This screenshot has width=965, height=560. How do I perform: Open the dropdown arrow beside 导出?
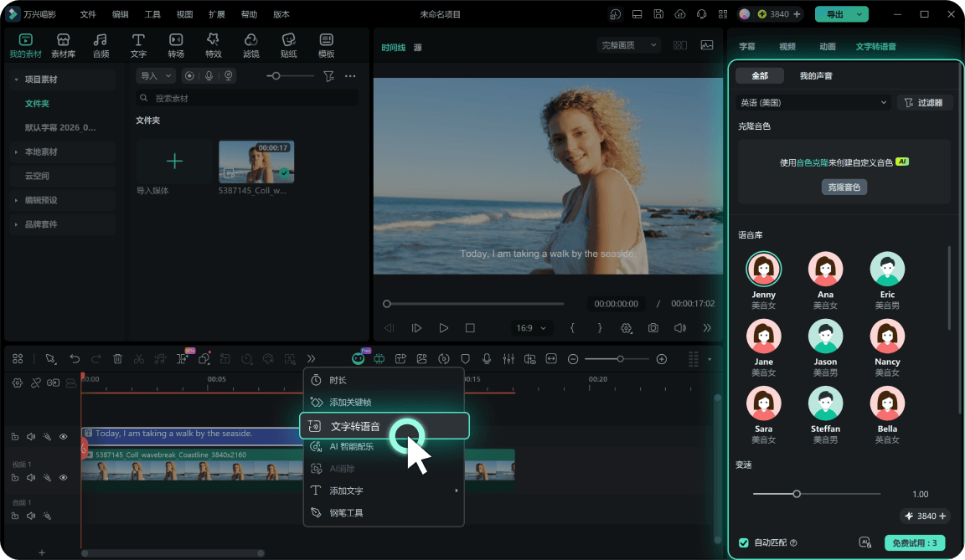(x=859, y=14)
